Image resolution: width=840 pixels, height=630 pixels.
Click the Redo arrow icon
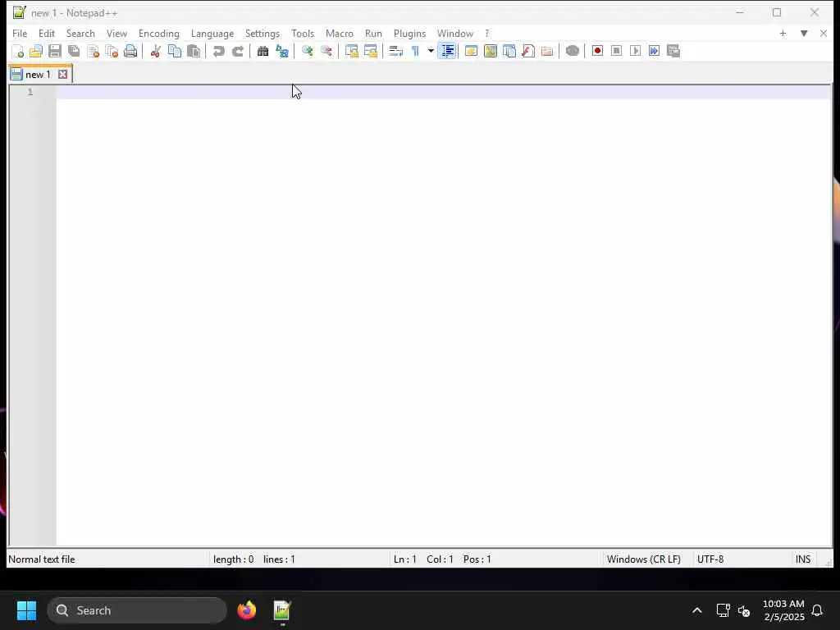(238, 51)
